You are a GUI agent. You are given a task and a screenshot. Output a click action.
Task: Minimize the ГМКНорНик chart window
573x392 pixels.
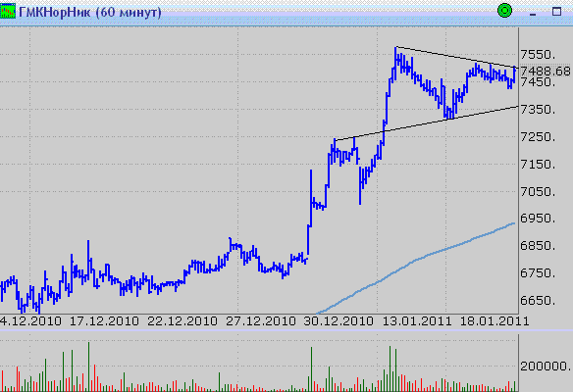(x=533, y=12)
